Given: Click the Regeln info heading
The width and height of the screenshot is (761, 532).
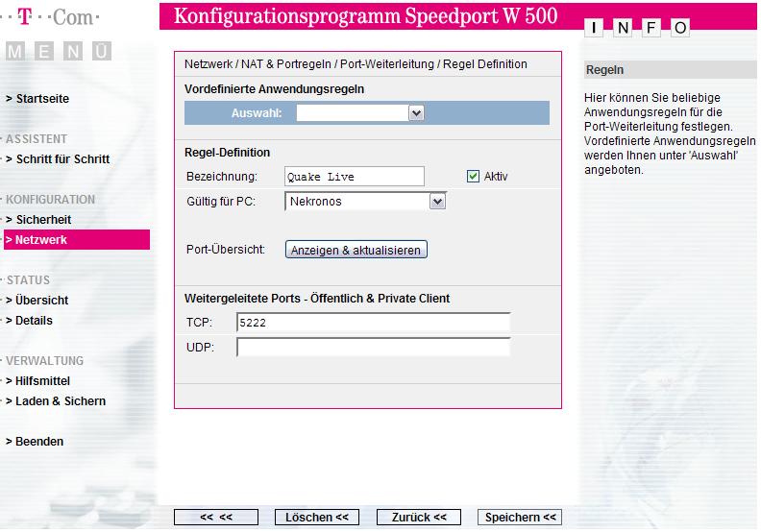Looking at the screenshot, I should [604, 70].
